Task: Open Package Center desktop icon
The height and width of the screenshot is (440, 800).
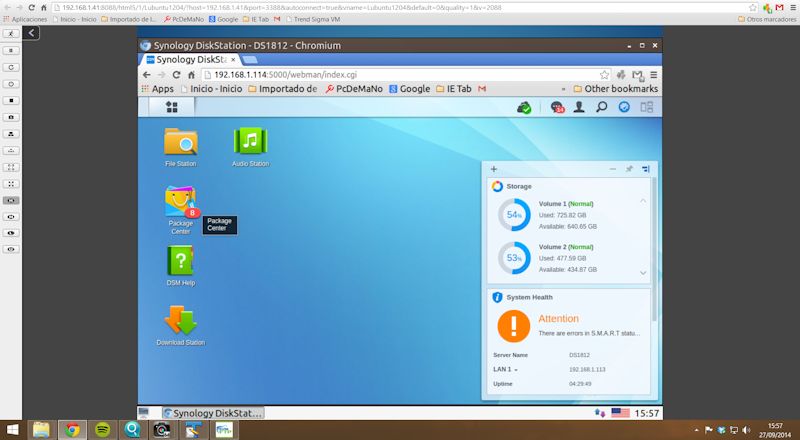Action: pos(181,210)
